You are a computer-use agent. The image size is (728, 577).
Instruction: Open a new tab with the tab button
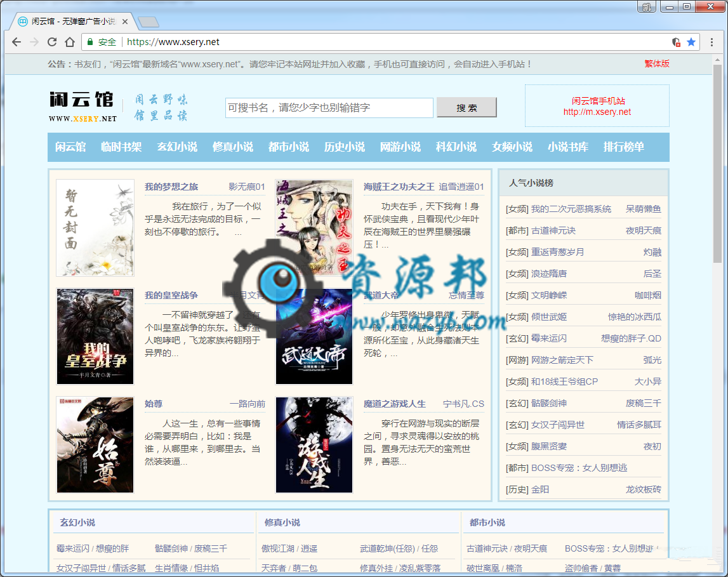click(x=149, y=22)
